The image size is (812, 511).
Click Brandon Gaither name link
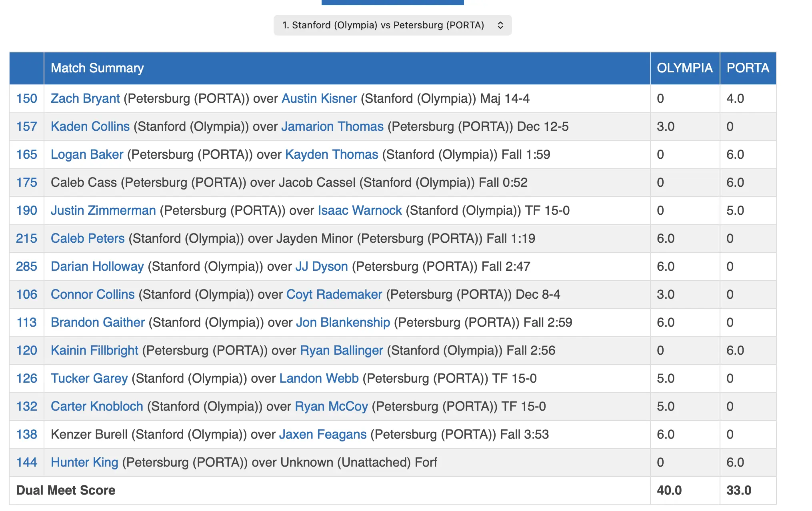point(98,322)
